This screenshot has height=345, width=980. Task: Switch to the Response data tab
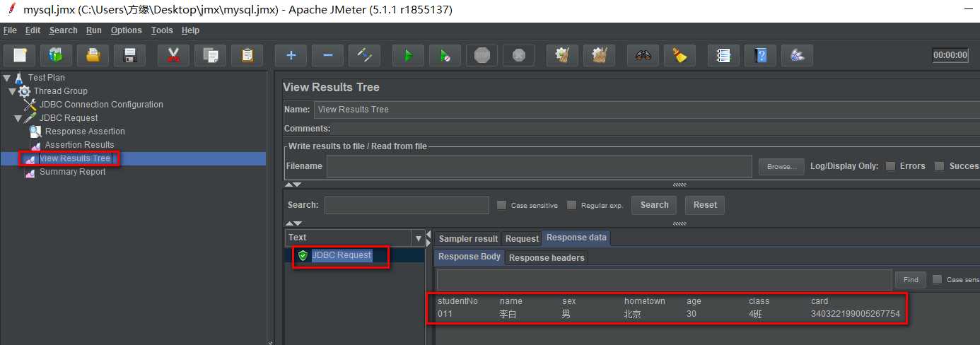pos(576,238)
